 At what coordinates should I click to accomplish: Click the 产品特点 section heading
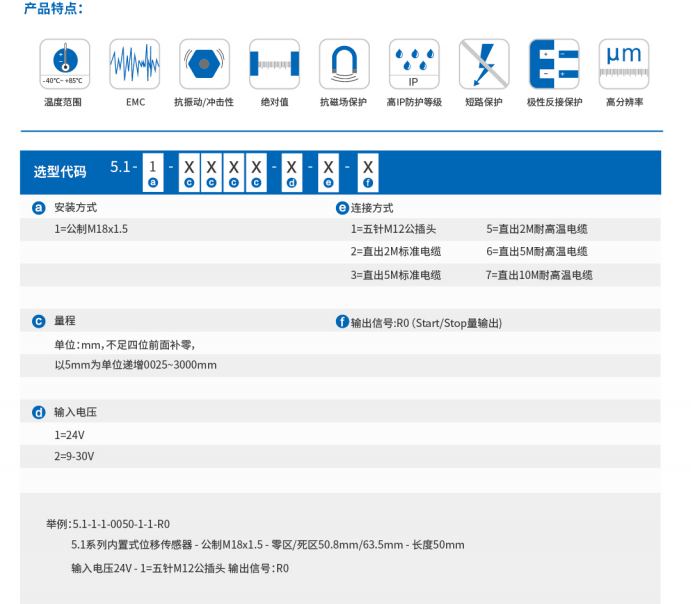click(53, 9)
